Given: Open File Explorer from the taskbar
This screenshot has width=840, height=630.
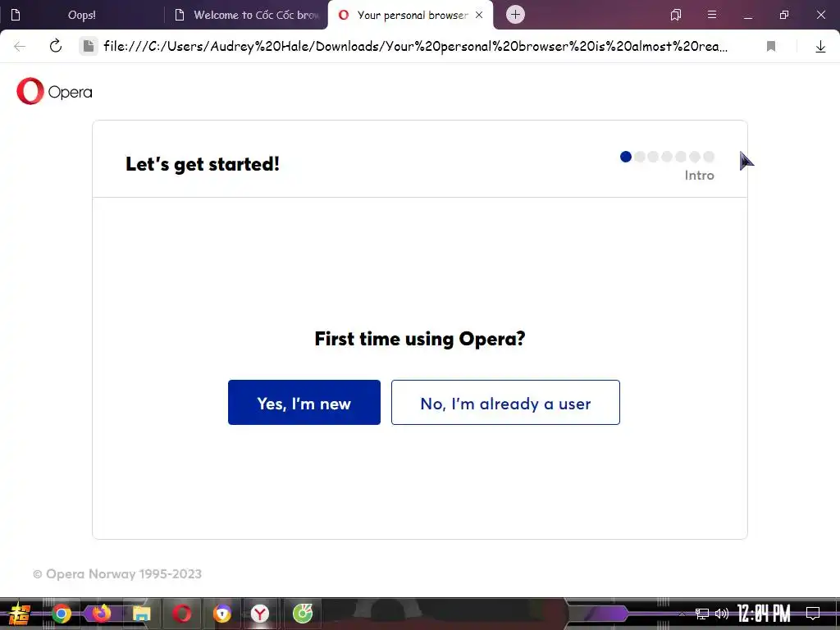Looking at the screenshot, I should pyautogui.click(x=141, y=614).
